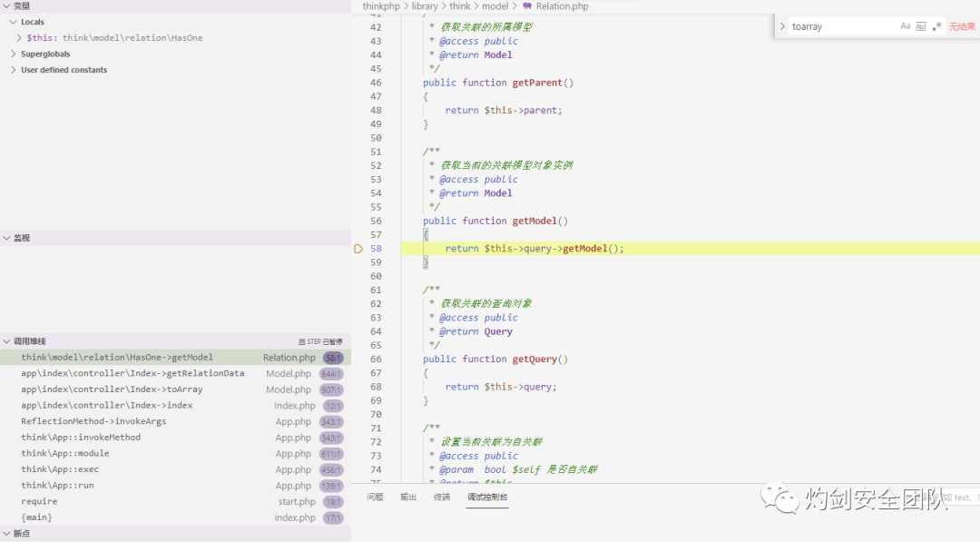Click start.php file name in call stack

[297, 502]
